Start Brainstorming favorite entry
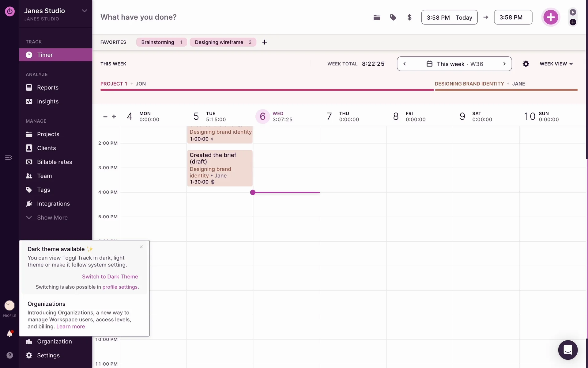 [158, 42]
